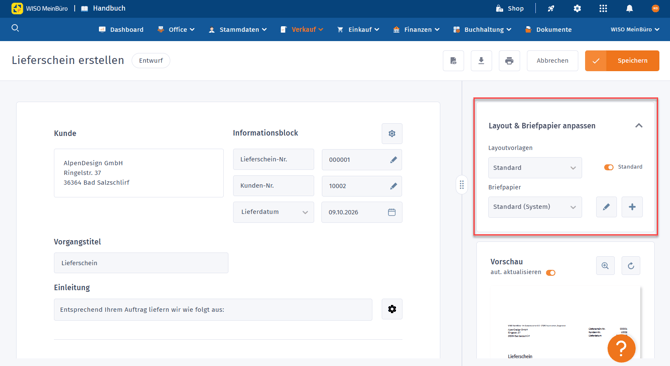Open the orange help question button
The width and height of the screenshot is (670, 366).
[x=621, y=348]
